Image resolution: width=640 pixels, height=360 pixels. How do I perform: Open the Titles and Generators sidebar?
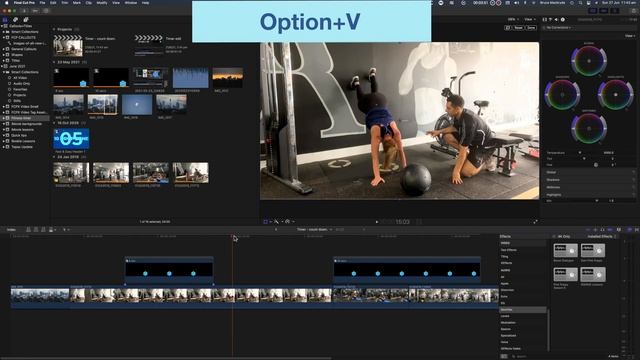[25, 19]
